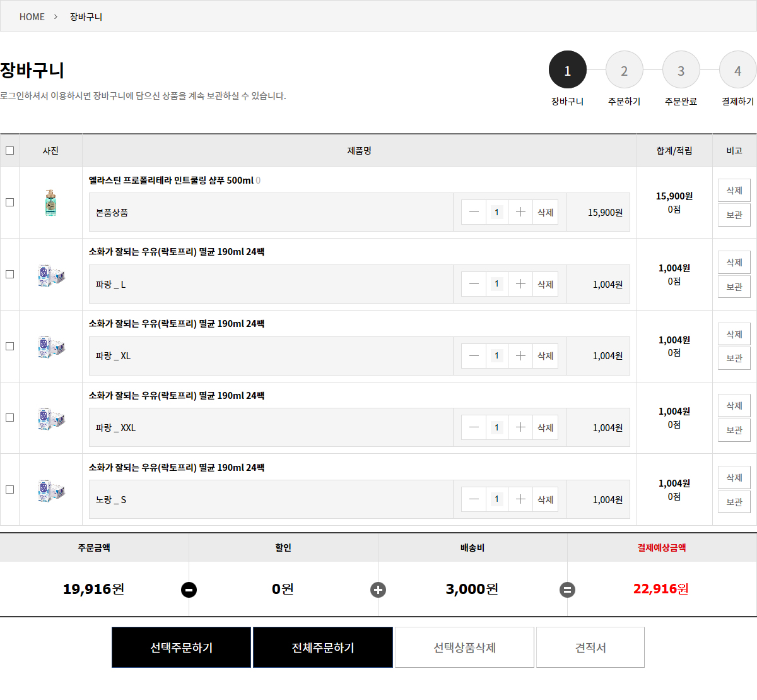The width and height of the screenshot is (757, 700).
Task: Decrease quantity for 노랑 _ S option
Action: pyautogui.click(x=474, y=499)
